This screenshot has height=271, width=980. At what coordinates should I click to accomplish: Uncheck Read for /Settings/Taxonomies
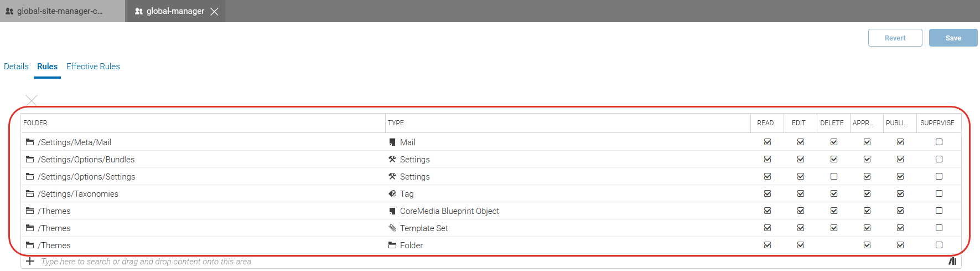(x=768, y=193)
